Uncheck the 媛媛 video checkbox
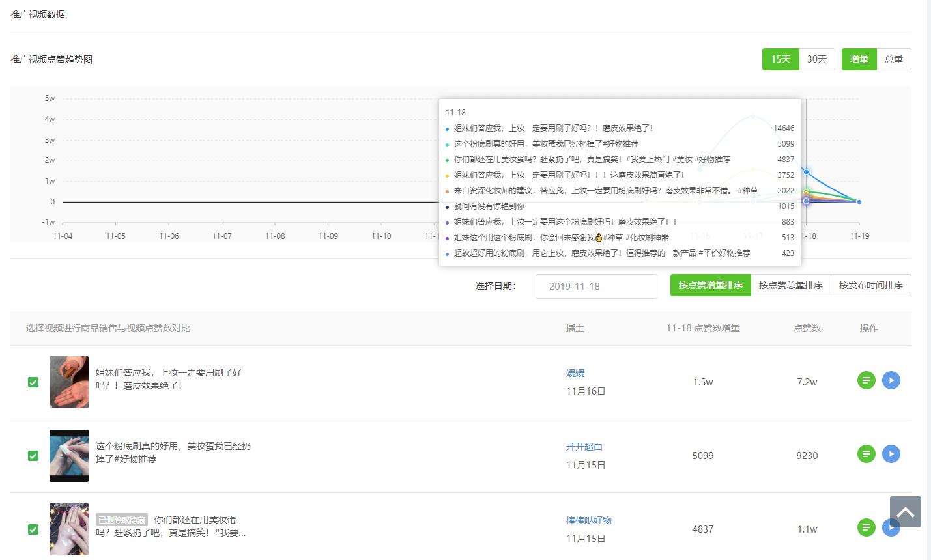 click(x=33, y=382)
